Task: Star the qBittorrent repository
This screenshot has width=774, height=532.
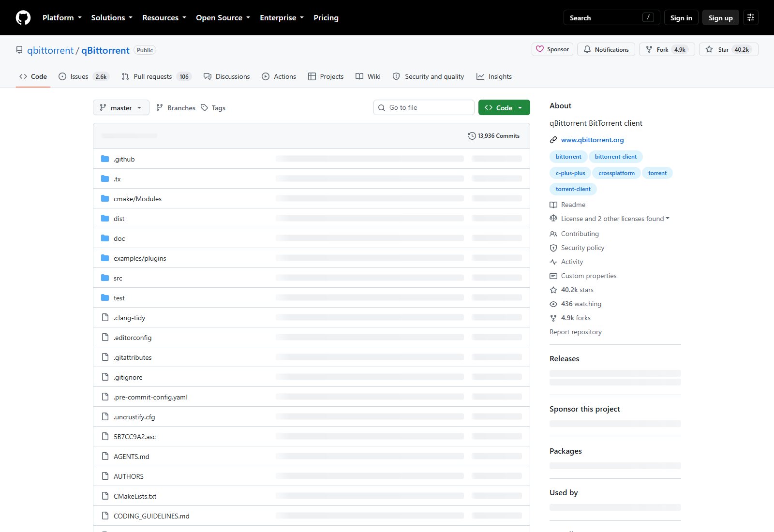Action: [729, 49]
